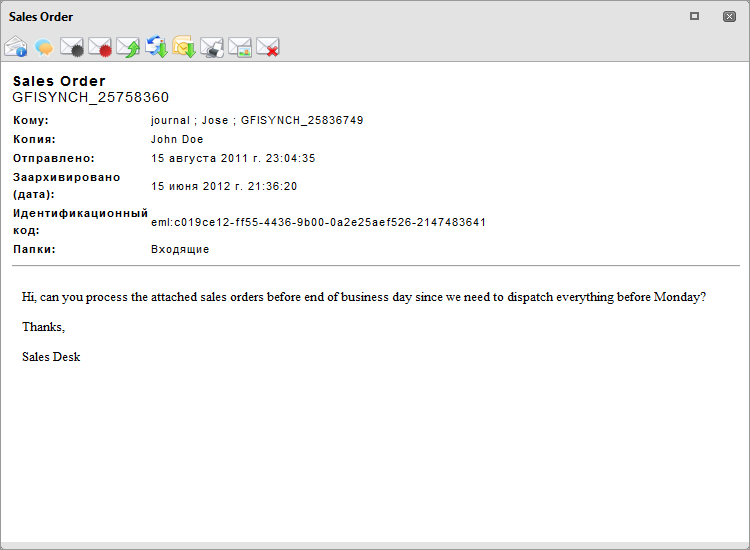Close the Sales Order window
Viewport: 750px width, 550px height.
coord(728,16)
